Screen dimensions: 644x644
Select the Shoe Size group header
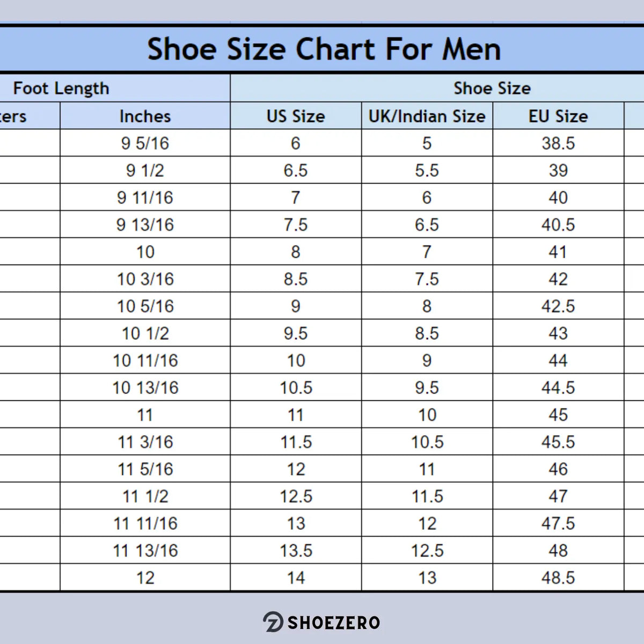click(492, 88)
